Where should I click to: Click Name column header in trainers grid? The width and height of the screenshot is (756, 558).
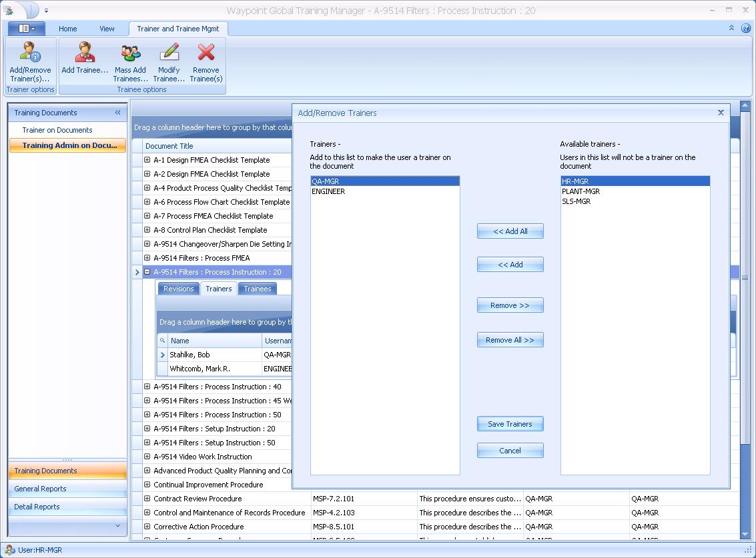pos(215,340)
